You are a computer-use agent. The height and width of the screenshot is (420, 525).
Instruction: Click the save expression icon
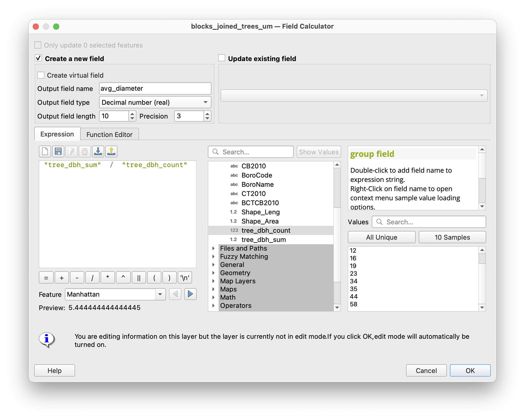(58, 151)
